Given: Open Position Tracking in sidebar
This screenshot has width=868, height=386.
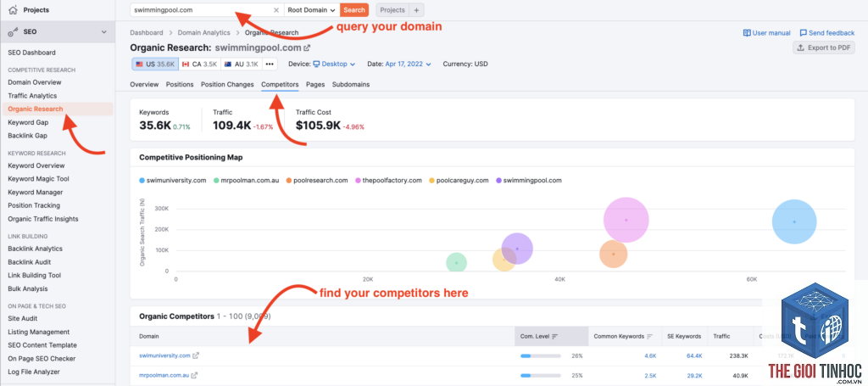Looking at the screenshot, I should [x=34, y=205].
